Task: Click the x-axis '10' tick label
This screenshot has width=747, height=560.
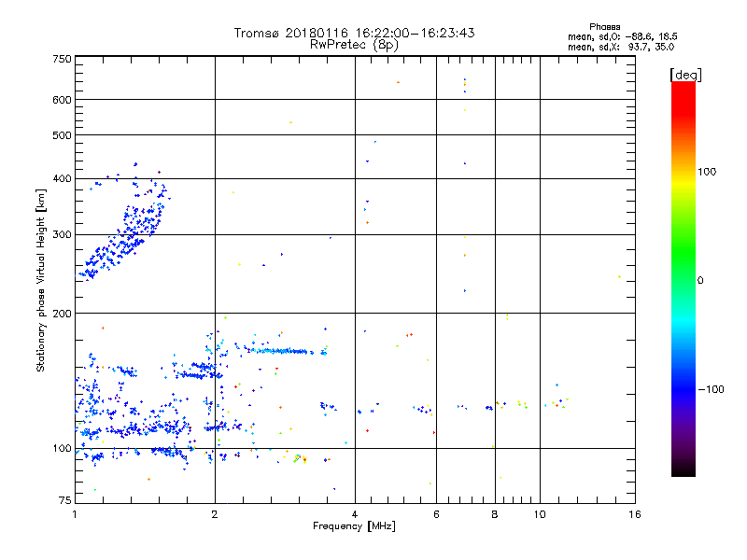Action: [x=540, y=514]
